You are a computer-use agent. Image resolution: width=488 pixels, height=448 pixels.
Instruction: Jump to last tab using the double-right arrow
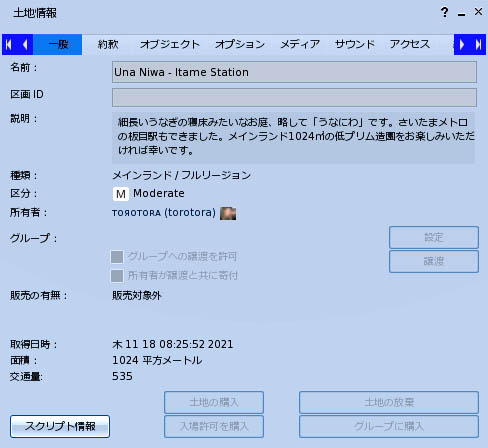pos(478,44)
